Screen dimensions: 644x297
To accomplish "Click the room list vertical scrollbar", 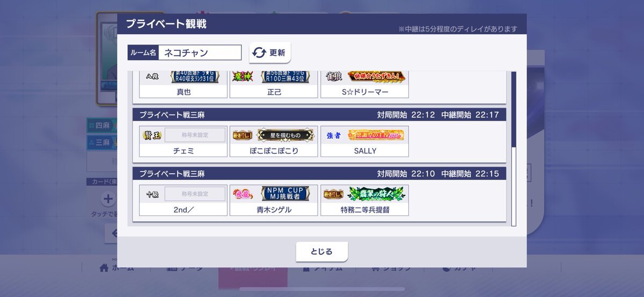I will [514, 148].
